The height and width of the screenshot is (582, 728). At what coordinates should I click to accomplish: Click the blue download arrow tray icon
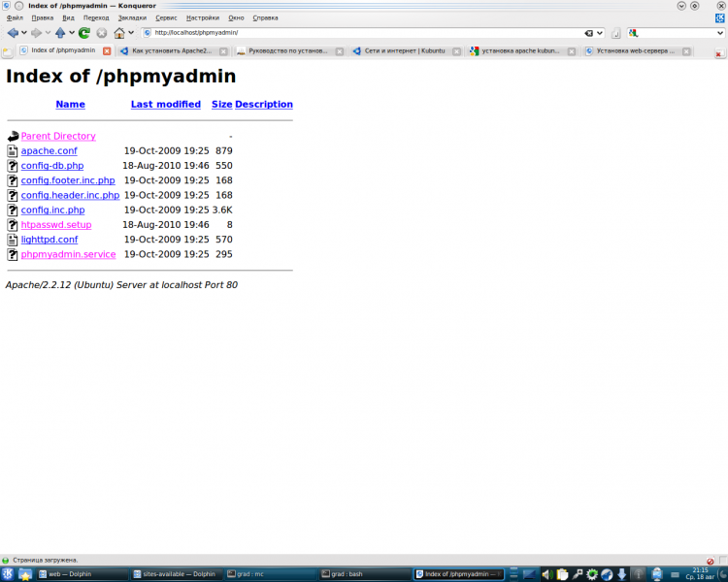pyautogui.click(x=621, y=574)
